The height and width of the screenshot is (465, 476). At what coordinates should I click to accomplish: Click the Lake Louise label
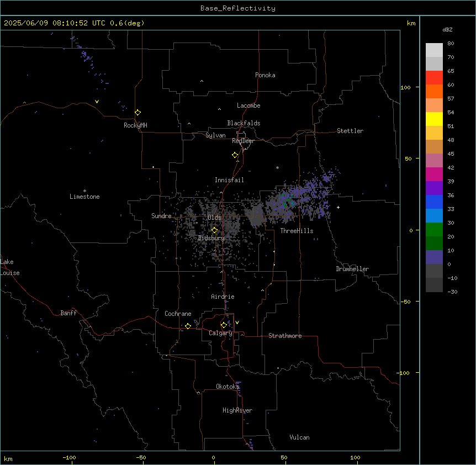pyautogui.click(x=9, y=267)
